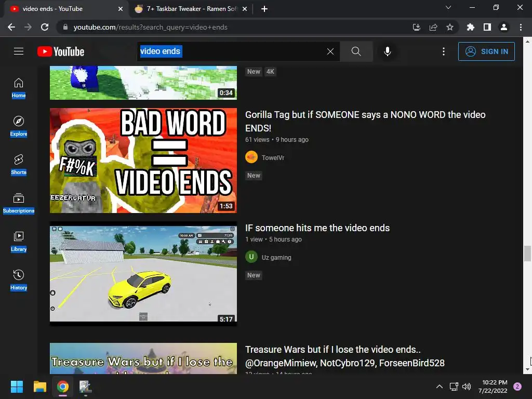The width and height of the screenshot is (532, 399).
Task: Go back with the browser back arrow
Action: click(11, 27)
